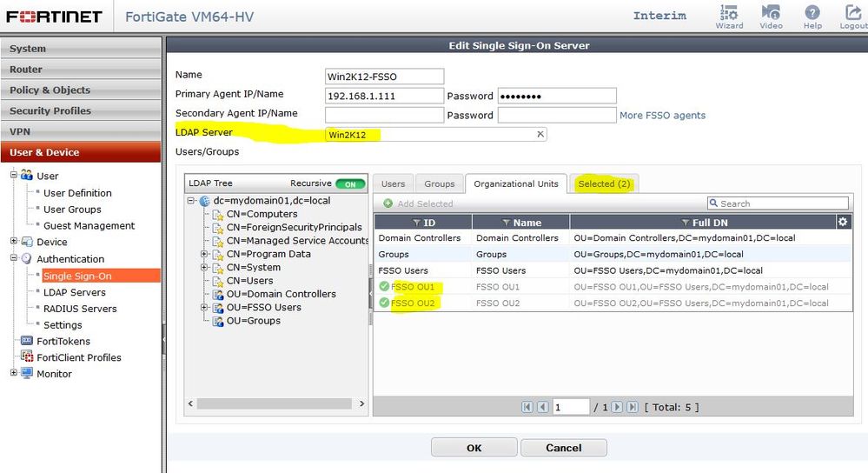This screenshot has width=868, height=473.
Task: Open the Users tab
Action: (393, 183)
